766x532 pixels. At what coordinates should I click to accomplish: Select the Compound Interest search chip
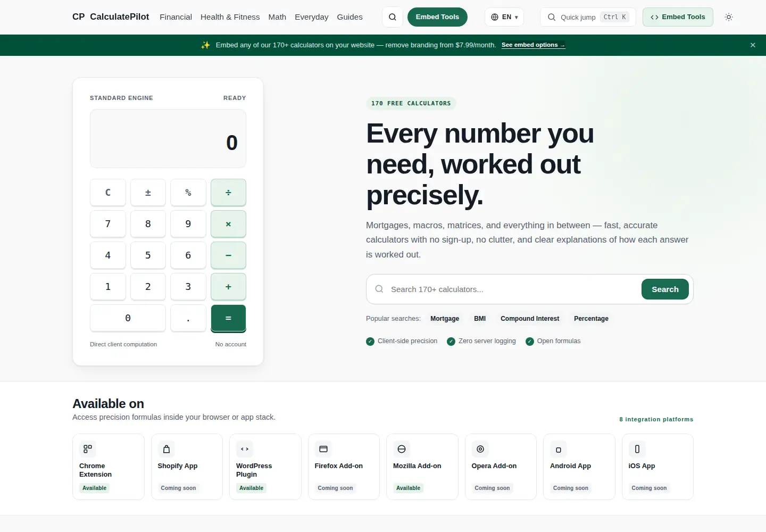click(530, 319)
